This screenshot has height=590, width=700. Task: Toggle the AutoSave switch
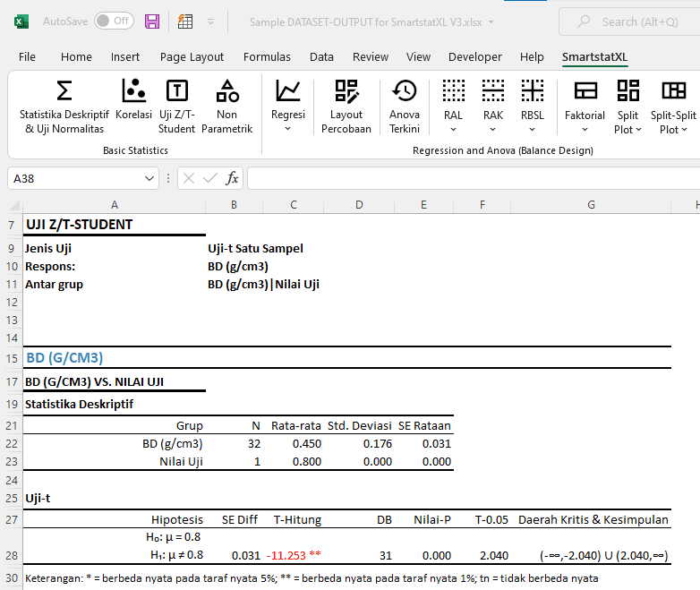click(113, 21)
